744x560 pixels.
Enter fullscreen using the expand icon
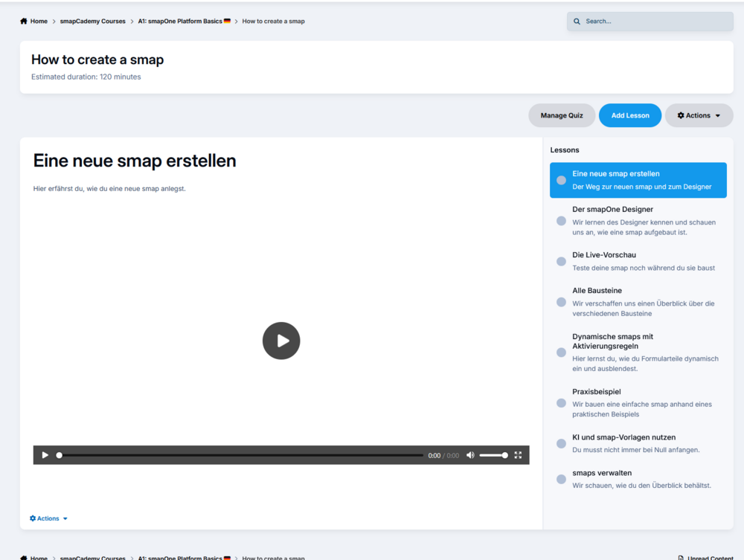pyautogui.click(x=518, y=455)
